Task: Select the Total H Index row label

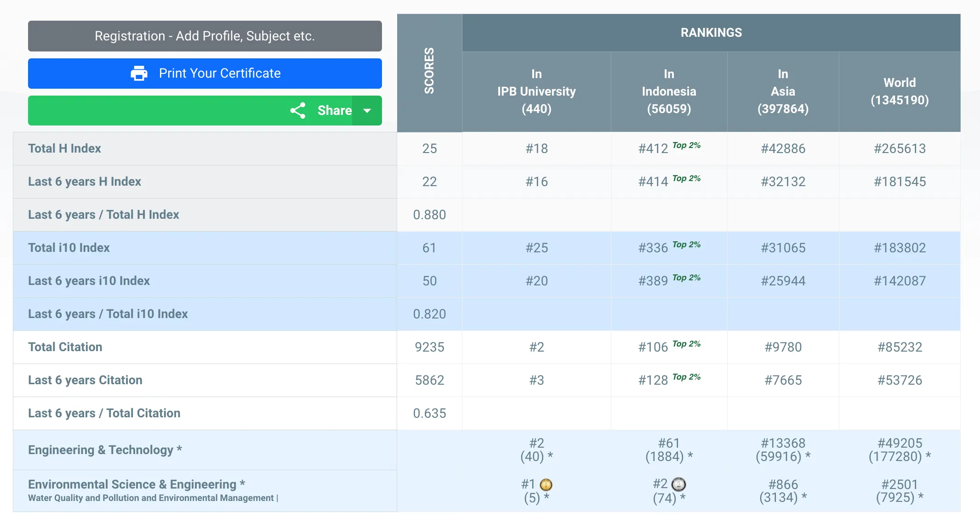Action: (65, 148)
